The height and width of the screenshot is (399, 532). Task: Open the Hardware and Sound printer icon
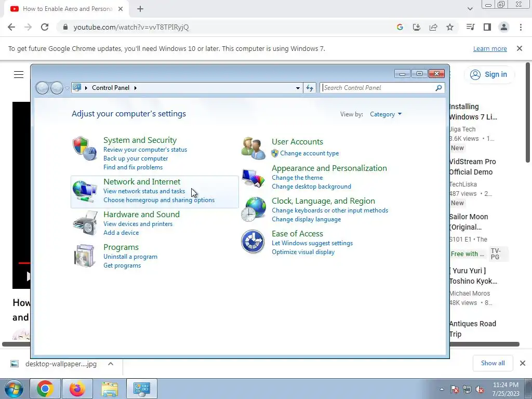click(x=85, y=223)
